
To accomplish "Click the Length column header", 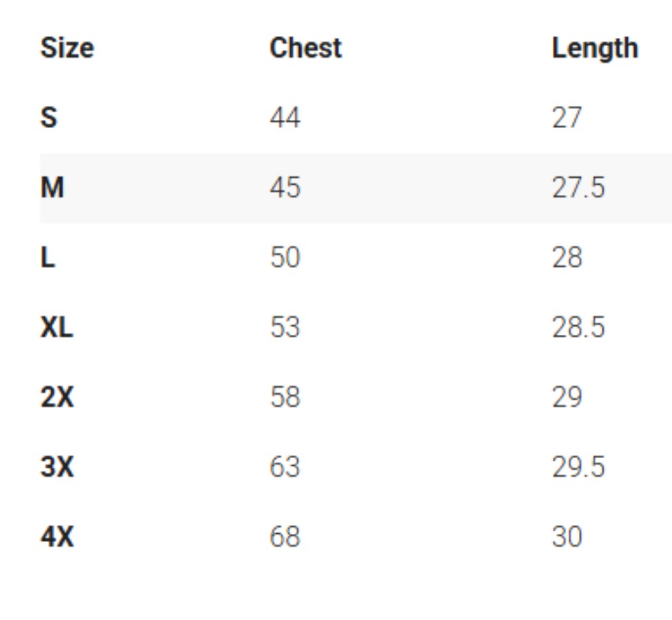I will [594, 48].
